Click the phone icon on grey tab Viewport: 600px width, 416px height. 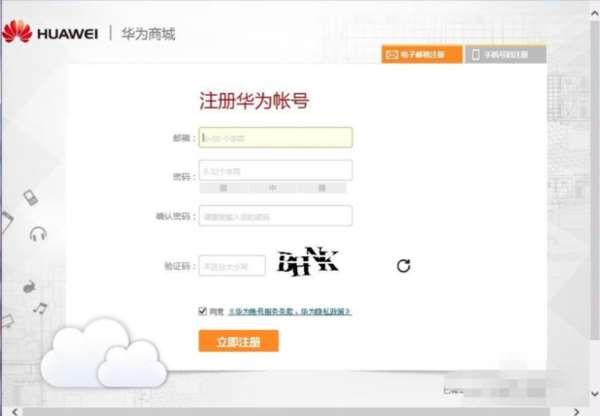coord(476,54)
